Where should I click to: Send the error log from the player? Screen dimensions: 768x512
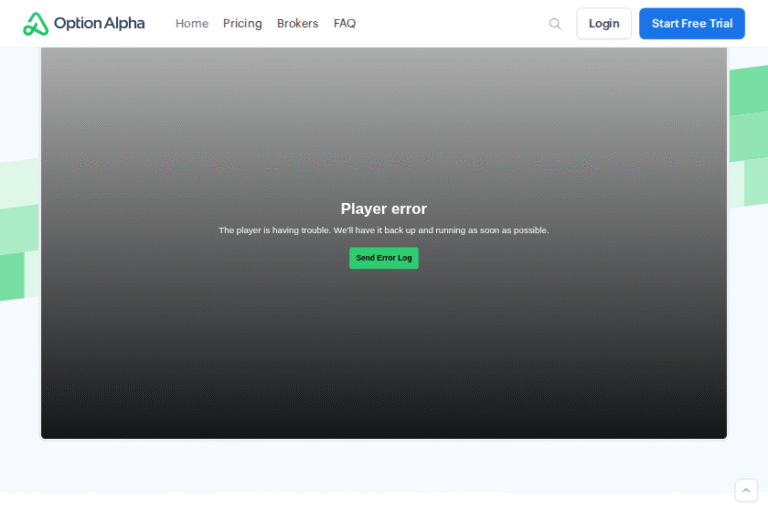tap(383, 258)
